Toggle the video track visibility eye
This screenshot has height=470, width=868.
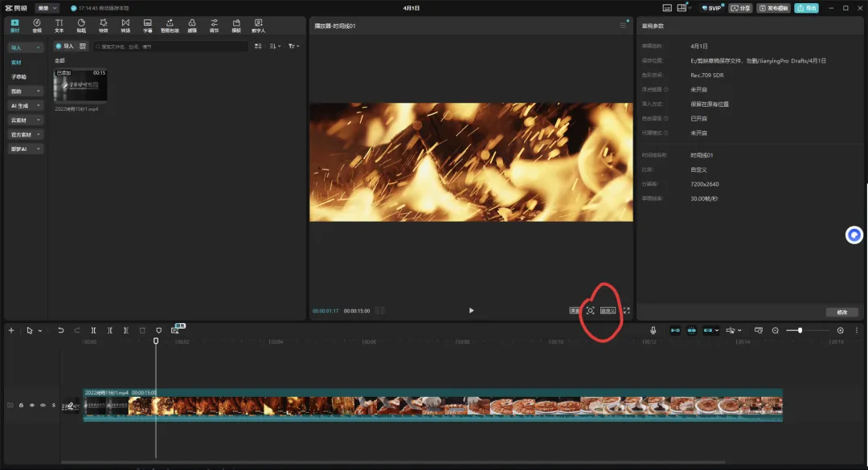pos(31,405)
